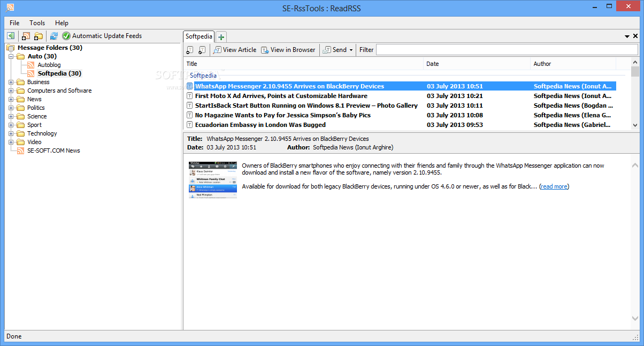Click the mark-as-read article icon
This screenshot has height=346, width=644.
[202, 50]
